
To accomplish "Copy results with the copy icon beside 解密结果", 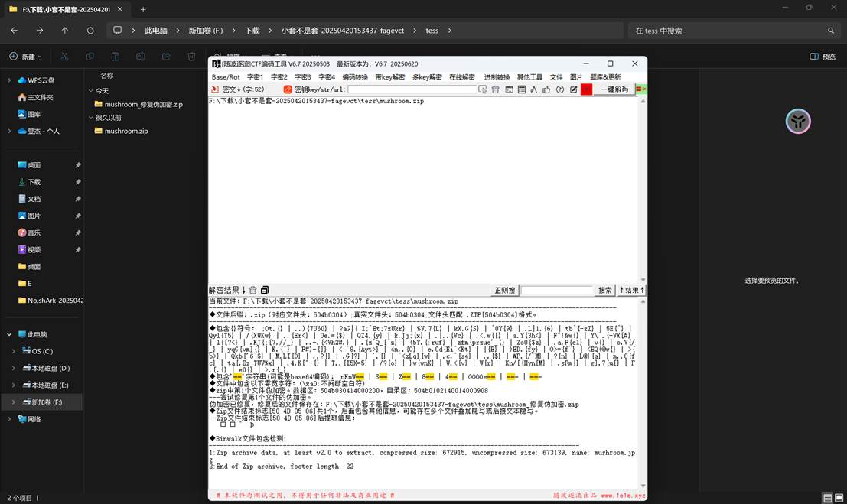I will tap(265, 290).
